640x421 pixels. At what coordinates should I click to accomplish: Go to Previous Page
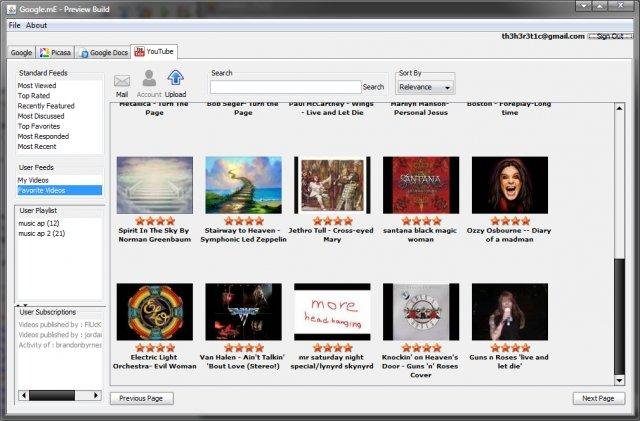(x=141, y=398)
